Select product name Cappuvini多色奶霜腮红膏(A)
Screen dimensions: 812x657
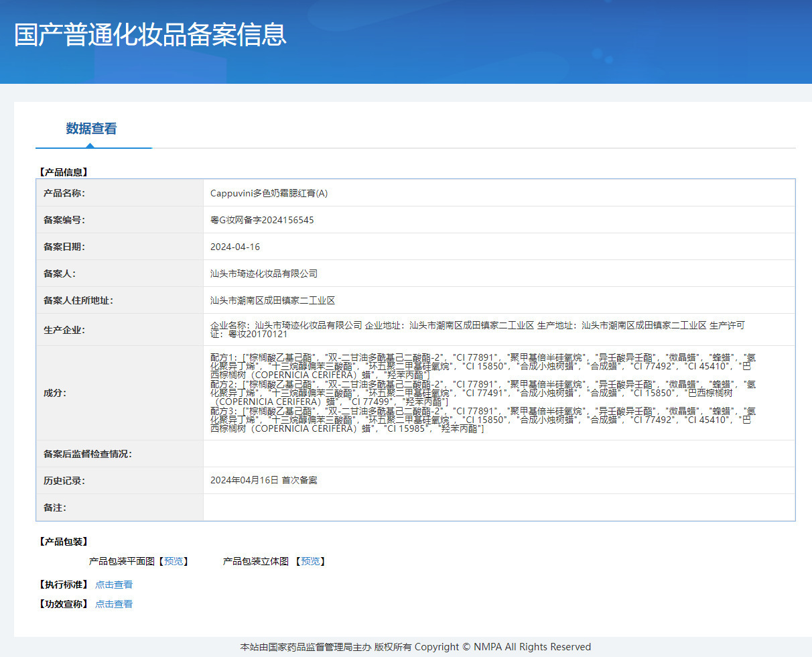point(269,193)
